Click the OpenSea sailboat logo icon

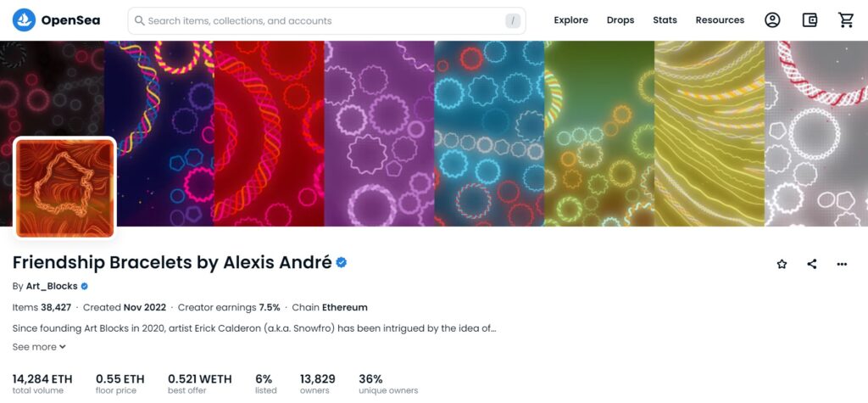click(x=24, y=20)
